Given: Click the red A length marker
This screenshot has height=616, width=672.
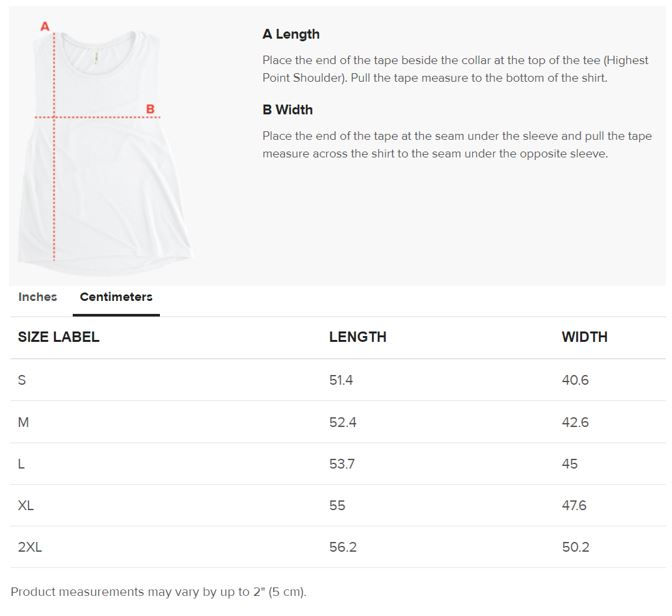Looking at the screenshot, I should pos(45,27).
